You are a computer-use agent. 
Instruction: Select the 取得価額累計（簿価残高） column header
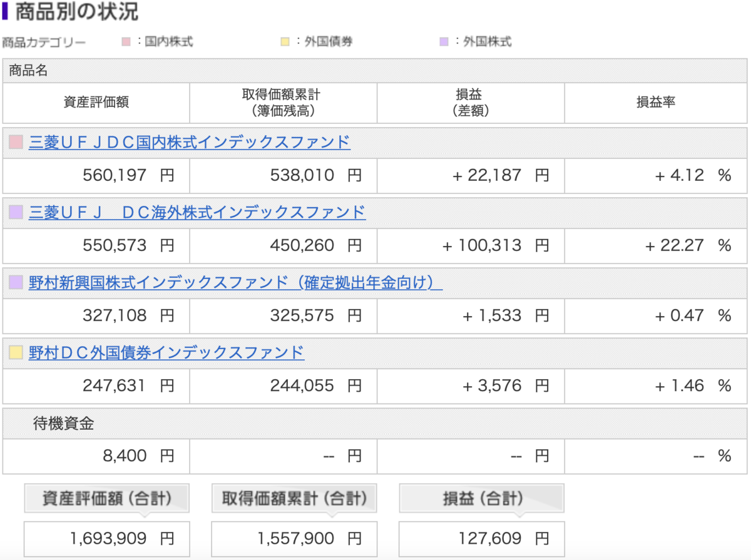(284, 103)
